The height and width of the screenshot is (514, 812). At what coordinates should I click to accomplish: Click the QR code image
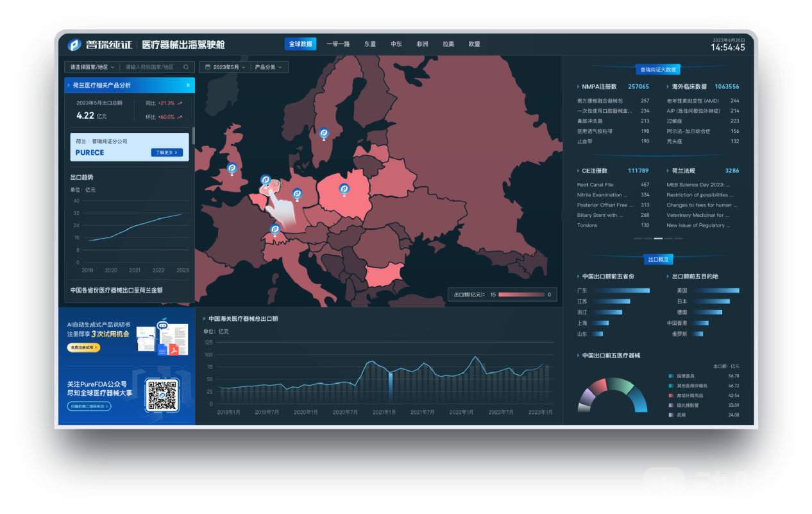[x=162, y=395]
